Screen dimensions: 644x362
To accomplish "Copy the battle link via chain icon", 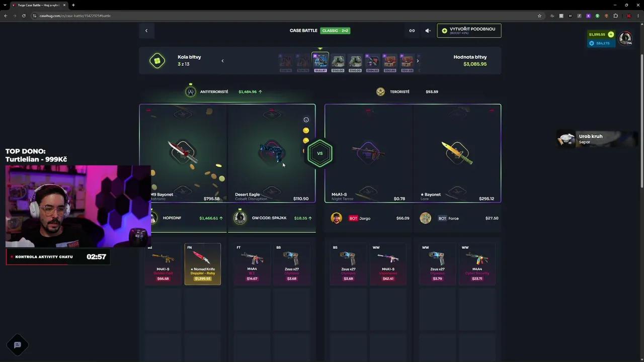I will pos(412,31).
